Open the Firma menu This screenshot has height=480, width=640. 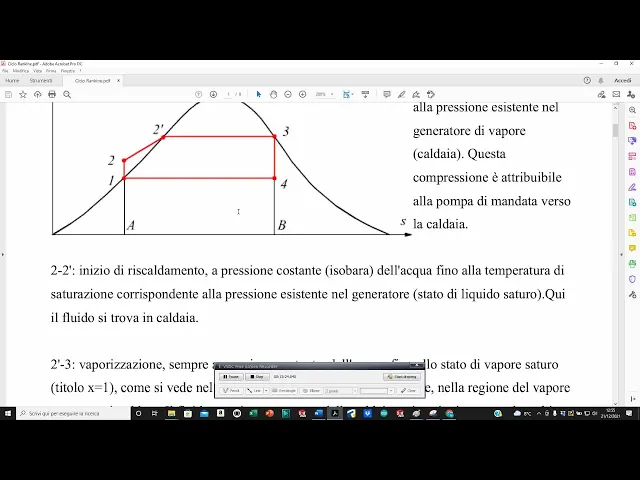(51, 71)
